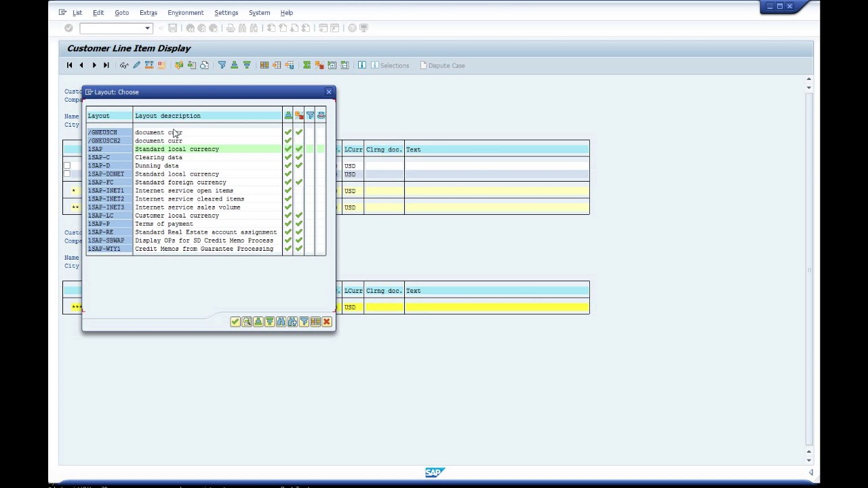
Task: Click the Change Layout grid icon
Action: (x=264, y=65)
